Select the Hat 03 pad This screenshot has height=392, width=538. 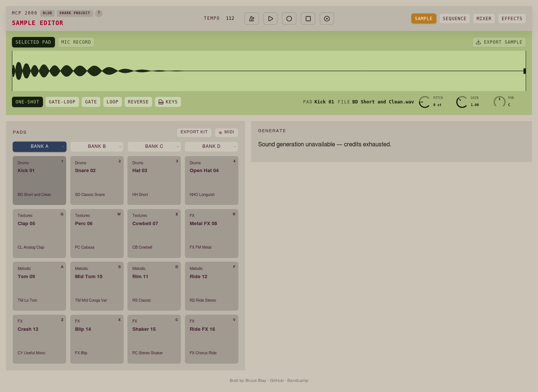point(154,181)
